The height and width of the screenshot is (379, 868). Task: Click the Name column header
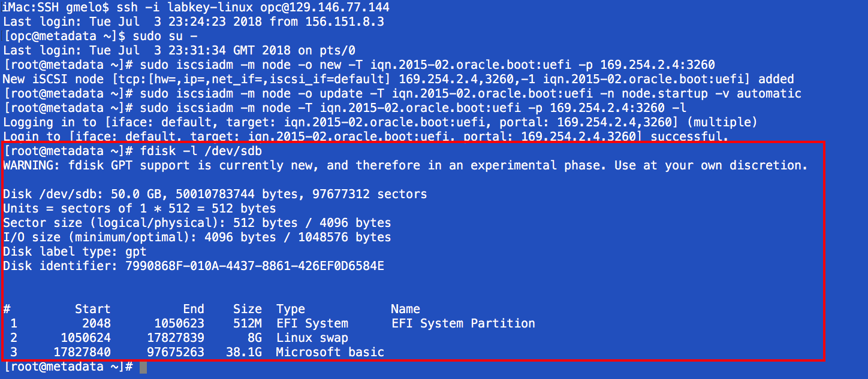405,309
